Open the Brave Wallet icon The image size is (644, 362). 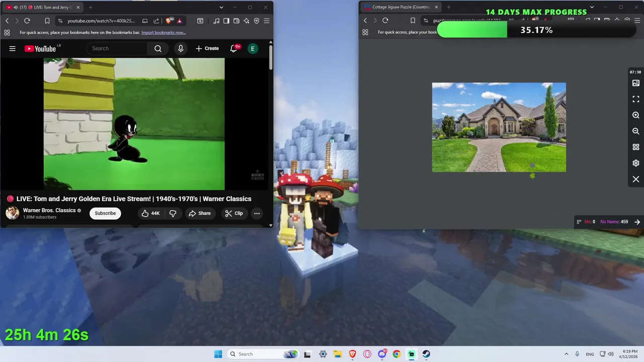236,21
